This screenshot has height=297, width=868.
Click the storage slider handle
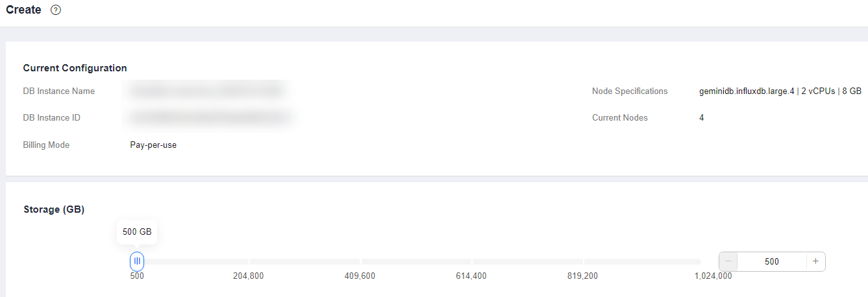(x=137, y=261)
